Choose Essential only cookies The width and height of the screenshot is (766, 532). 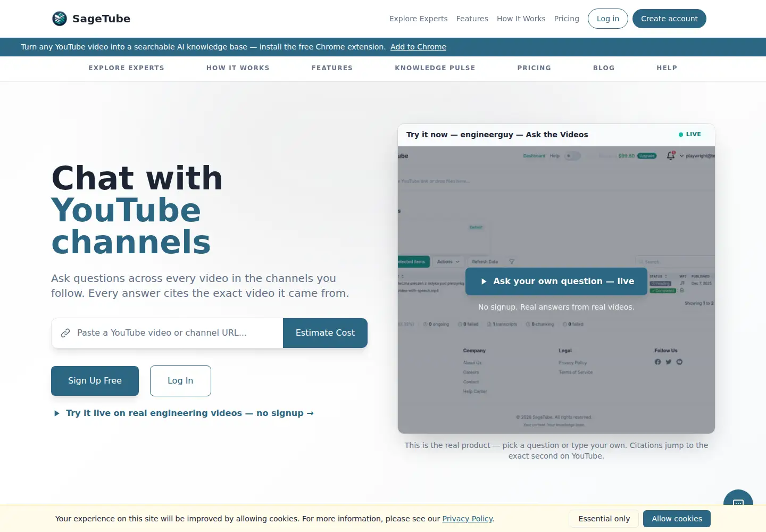pos(604,519)
